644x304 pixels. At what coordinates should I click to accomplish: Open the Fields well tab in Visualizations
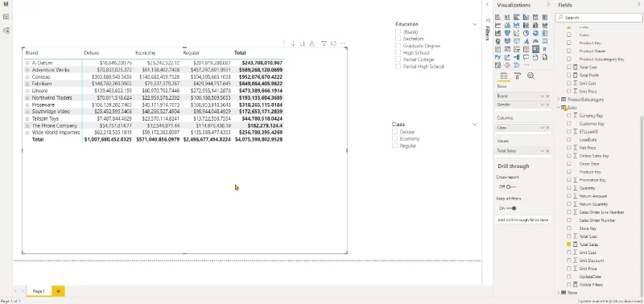(x=504, y=76)
